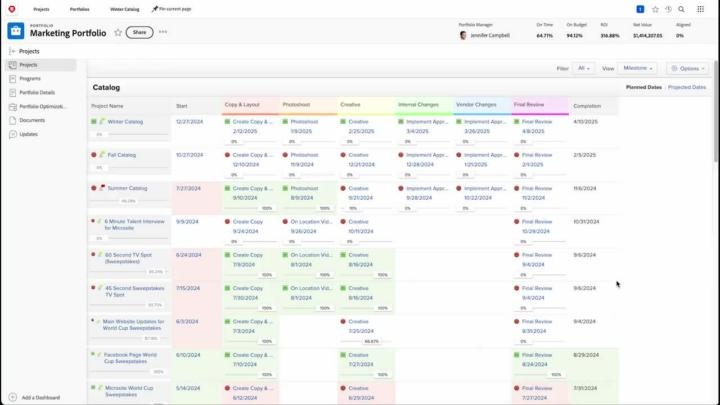Click the Documents sidebar icon
Viewport: 720px width, 405px height.
click(12, 120)
